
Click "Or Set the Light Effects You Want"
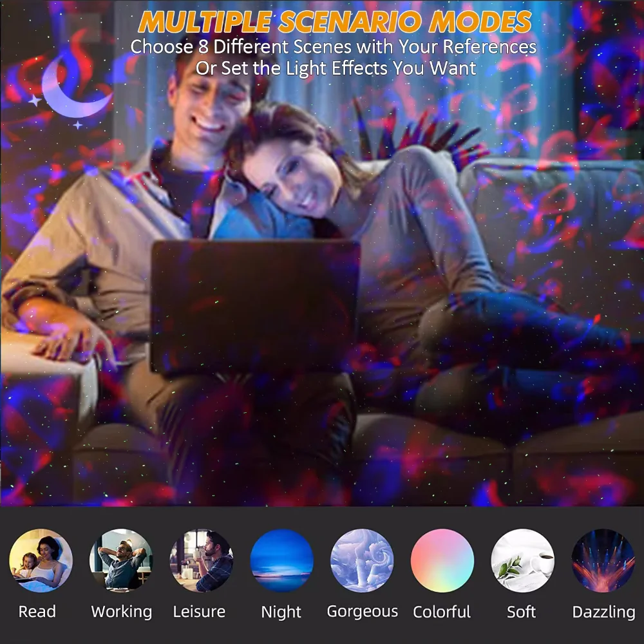pos(336,68)
